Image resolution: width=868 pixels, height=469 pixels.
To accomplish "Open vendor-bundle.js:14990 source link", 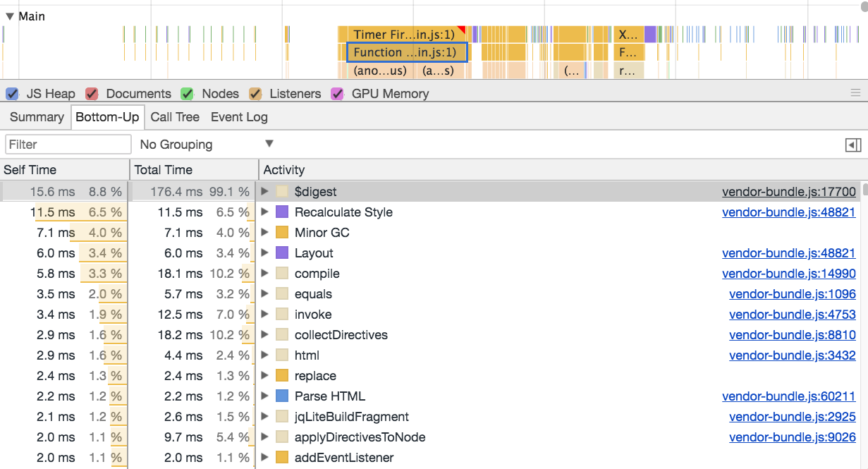I will 789,274.
